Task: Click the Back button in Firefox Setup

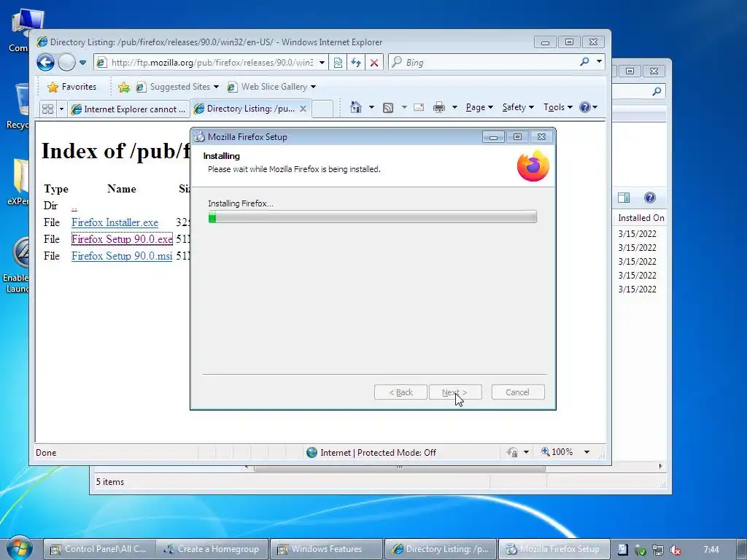Action: [400, 392]
